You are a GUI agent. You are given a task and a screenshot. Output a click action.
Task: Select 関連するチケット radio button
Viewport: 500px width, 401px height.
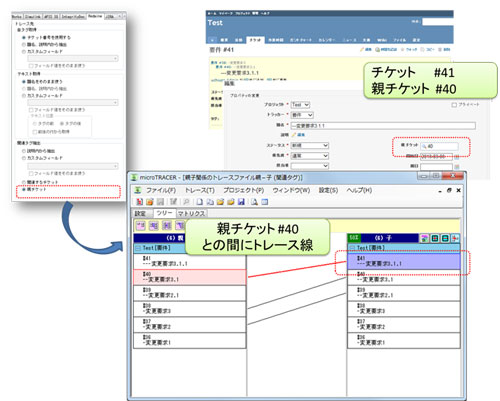[x=24, y=182]
